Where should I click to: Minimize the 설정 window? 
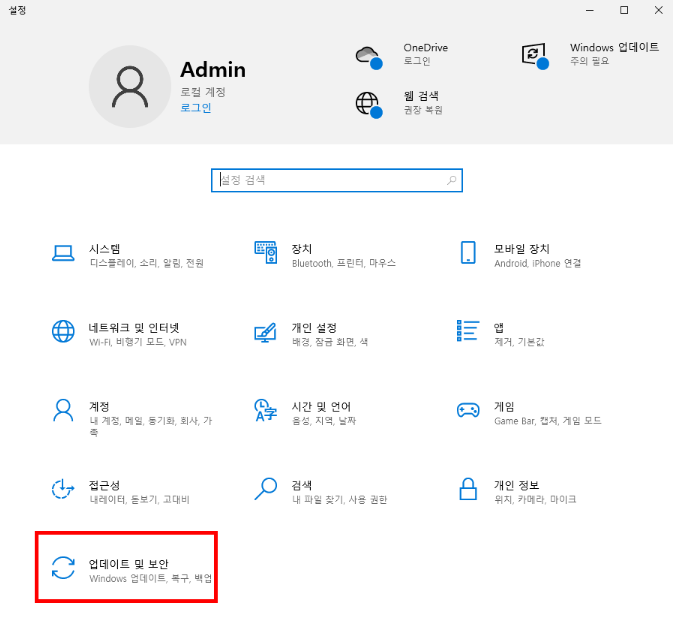click(590, 10)
